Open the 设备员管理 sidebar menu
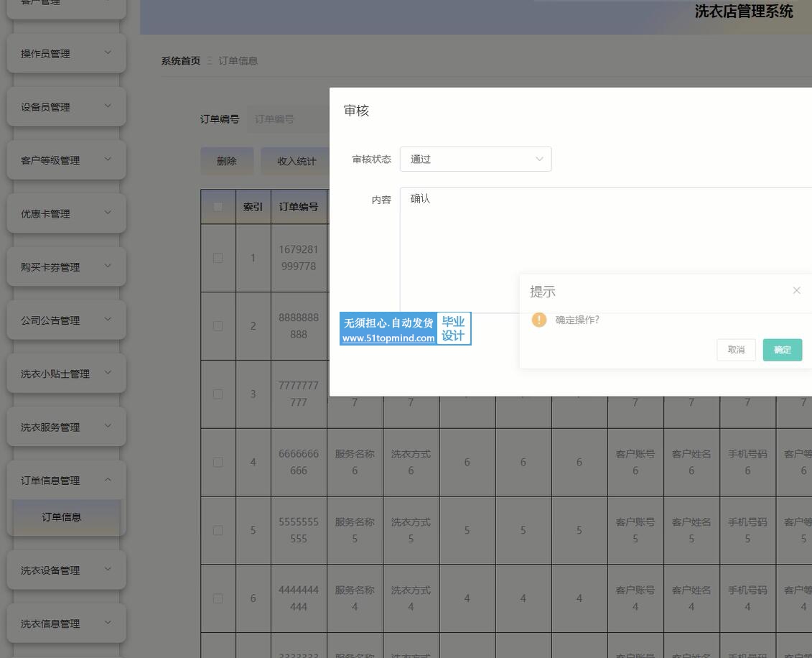This screenshot has height=658, width=812. (x=66, y=107)
